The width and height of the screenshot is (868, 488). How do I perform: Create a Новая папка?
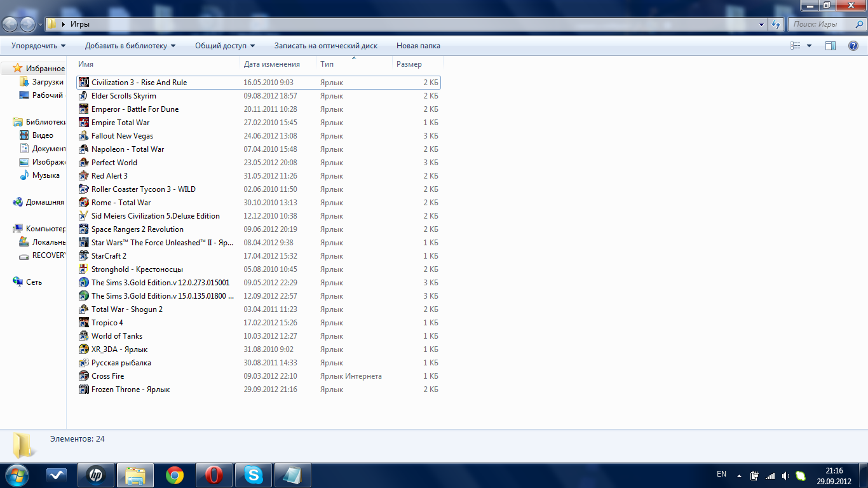click(x=418, y=46)
